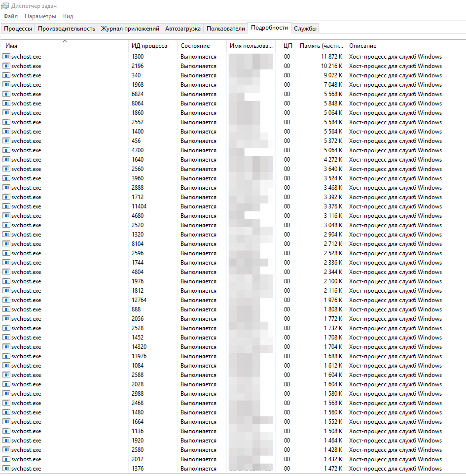Click the Task Manager title bar icon
Screen dimensions: 466x476
(x=5, y=6)
